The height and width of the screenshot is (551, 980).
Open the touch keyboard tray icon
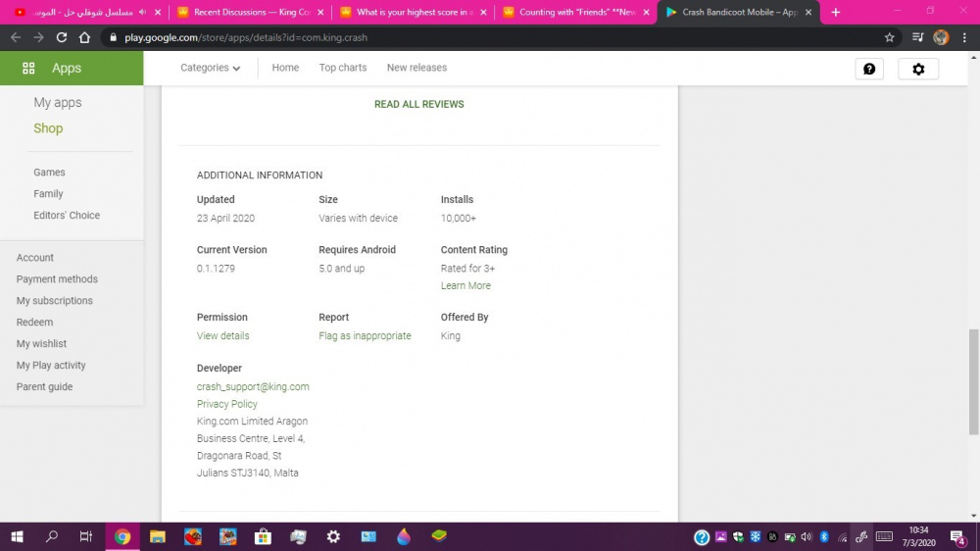[x=884, y=536]
